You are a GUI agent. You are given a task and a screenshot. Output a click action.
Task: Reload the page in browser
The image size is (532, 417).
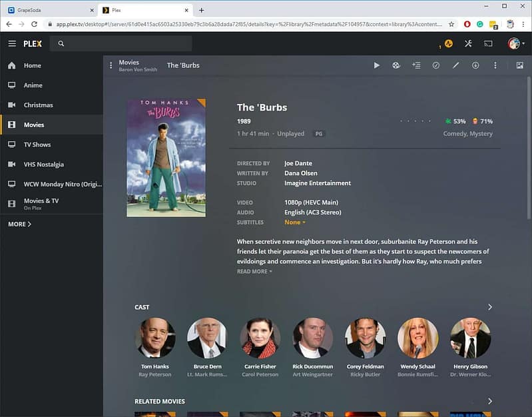pyautogui.click(x=34, y=24)
